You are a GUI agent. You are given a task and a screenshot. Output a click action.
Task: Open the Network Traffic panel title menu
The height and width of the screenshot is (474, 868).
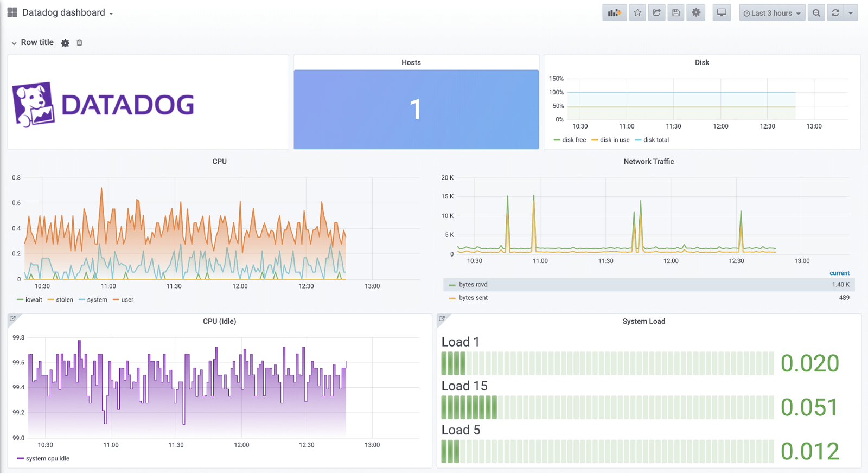click(x=648, y=162)
